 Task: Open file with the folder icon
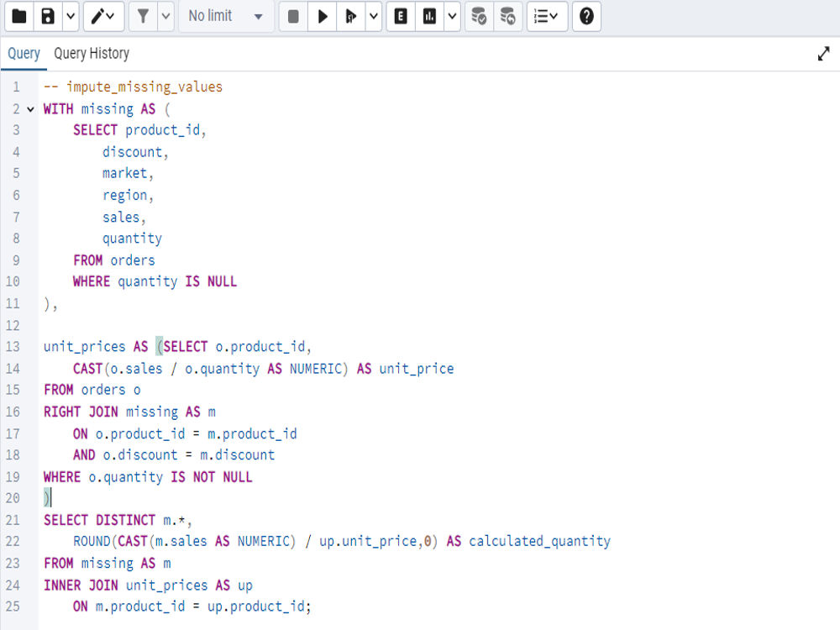19,16
